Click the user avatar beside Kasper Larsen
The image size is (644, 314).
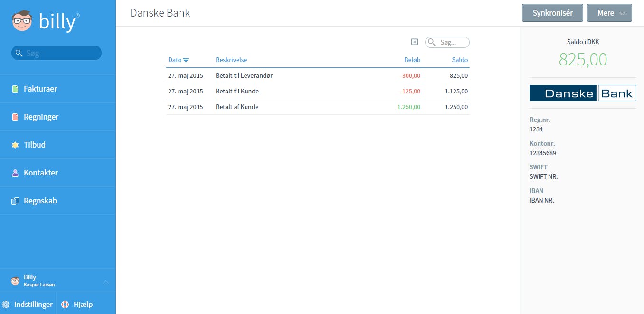pyautogui.click(x=16, y=281)
